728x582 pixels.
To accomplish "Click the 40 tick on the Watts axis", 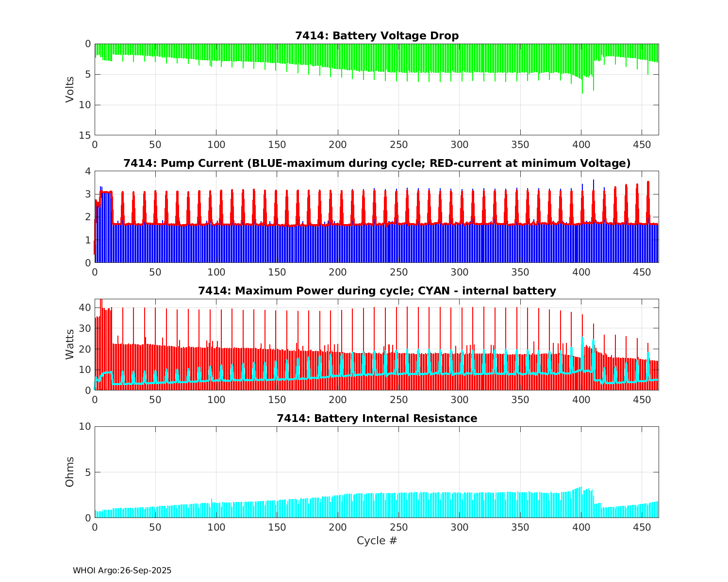I will 85,307.
